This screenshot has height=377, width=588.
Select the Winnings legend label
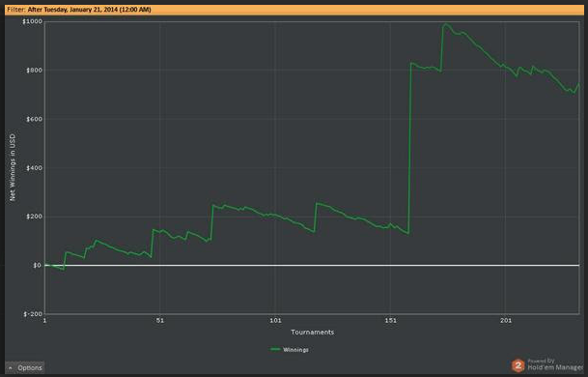tap(295, 350)
